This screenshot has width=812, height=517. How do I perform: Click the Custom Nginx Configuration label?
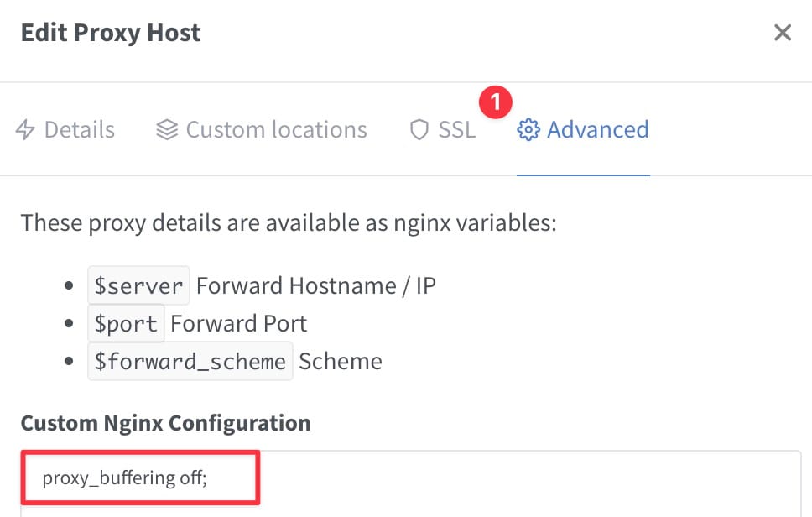(166, 423)
